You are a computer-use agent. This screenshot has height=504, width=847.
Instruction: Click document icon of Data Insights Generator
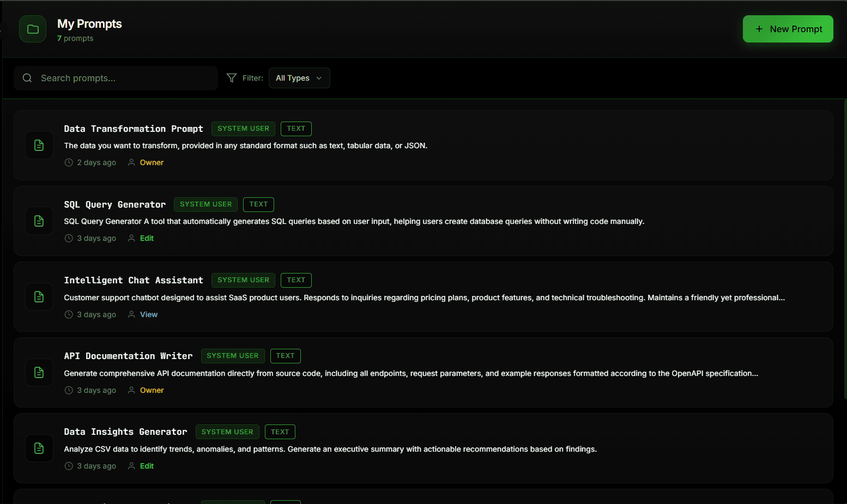(x=39, y=448)
